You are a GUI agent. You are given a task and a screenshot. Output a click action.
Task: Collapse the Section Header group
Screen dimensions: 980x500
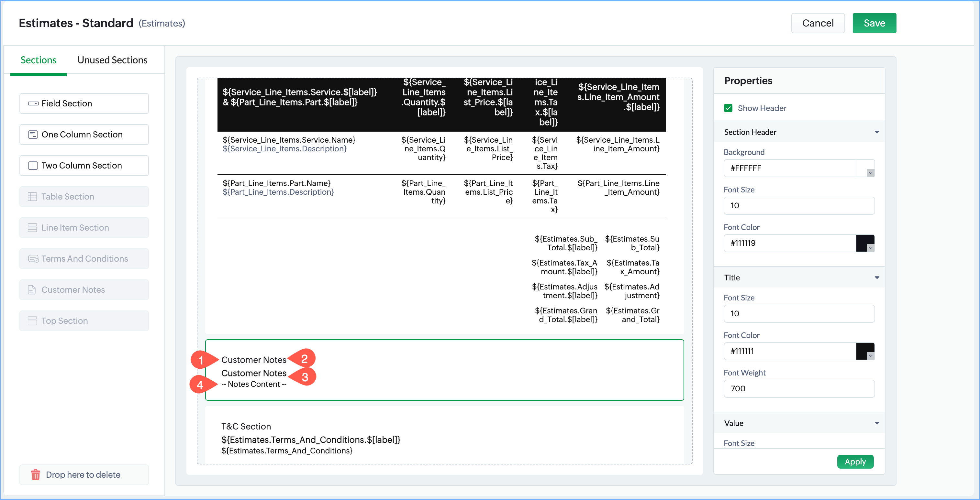point(877,132)
